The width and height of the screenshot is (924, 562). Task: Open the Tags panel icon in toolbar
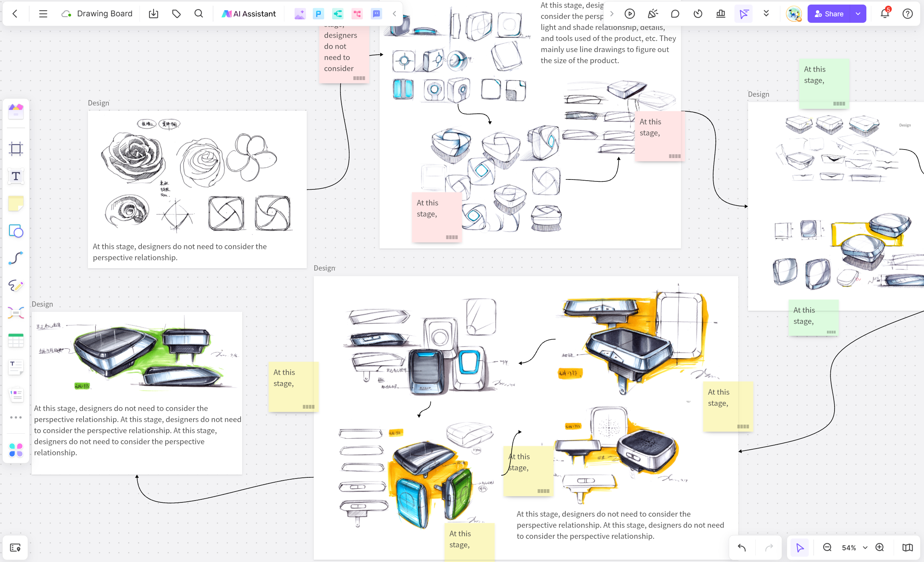point(176,13)
